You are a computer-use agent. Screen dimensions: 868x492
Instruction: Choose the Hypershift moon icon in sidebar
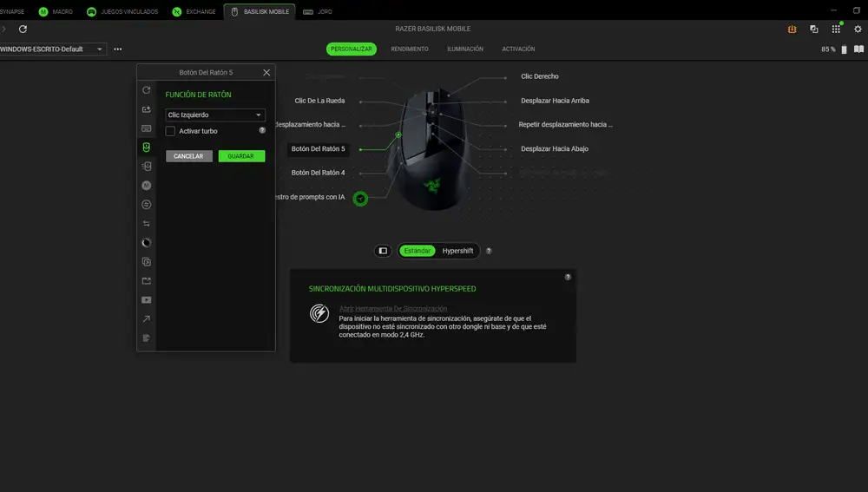(146, 243)
